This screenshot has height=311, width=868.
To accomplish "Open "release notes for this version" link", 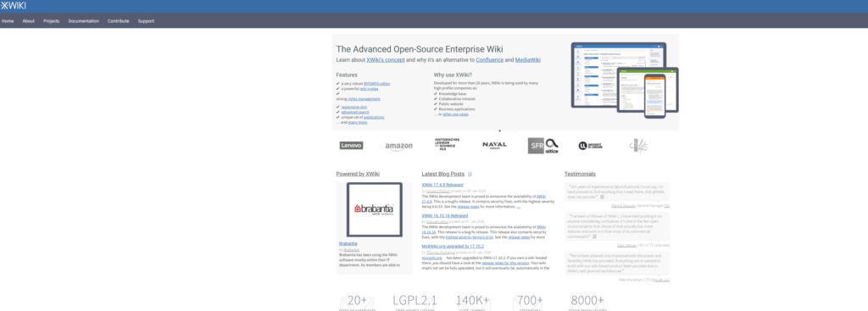I will click(x=505, y=263).
